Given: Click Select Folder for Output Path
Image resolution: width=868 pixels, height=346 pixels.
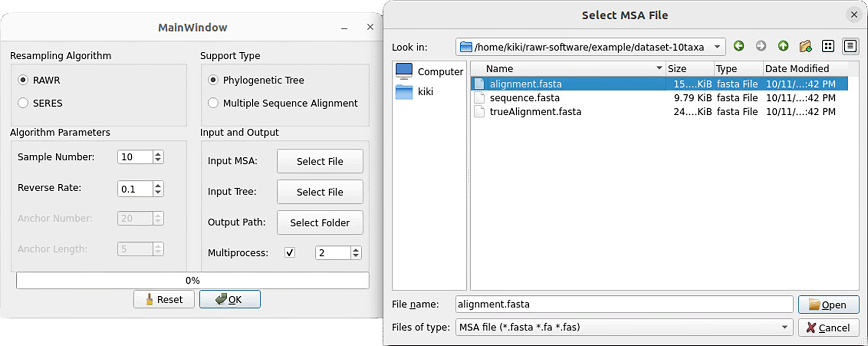Looking at the screenshot, I should 320,223.
